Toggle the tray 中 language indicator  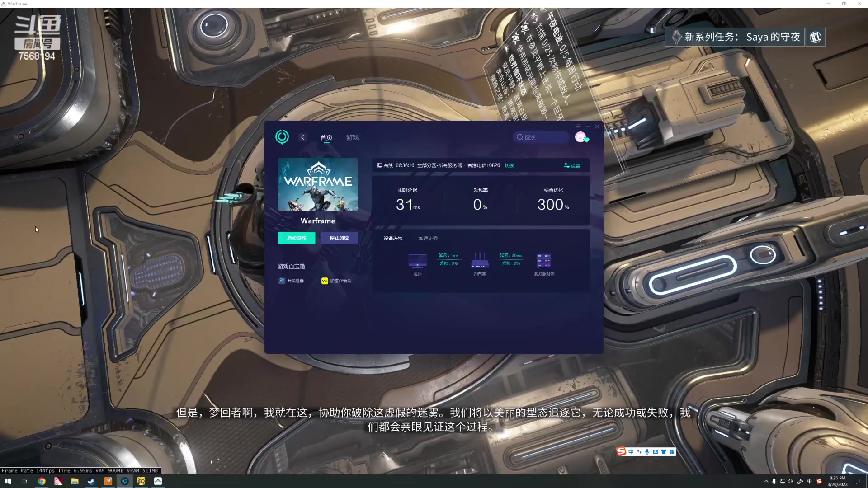point(810,481)
